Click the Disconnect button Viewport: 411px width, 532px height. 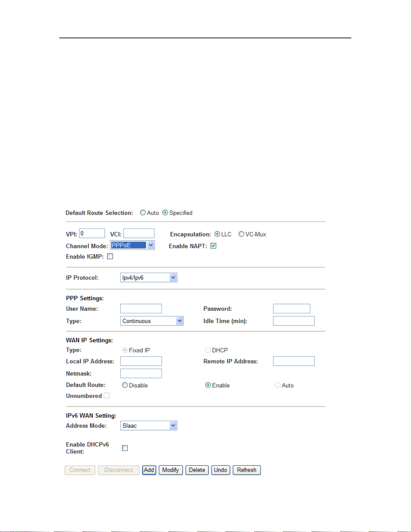point(119,470)
